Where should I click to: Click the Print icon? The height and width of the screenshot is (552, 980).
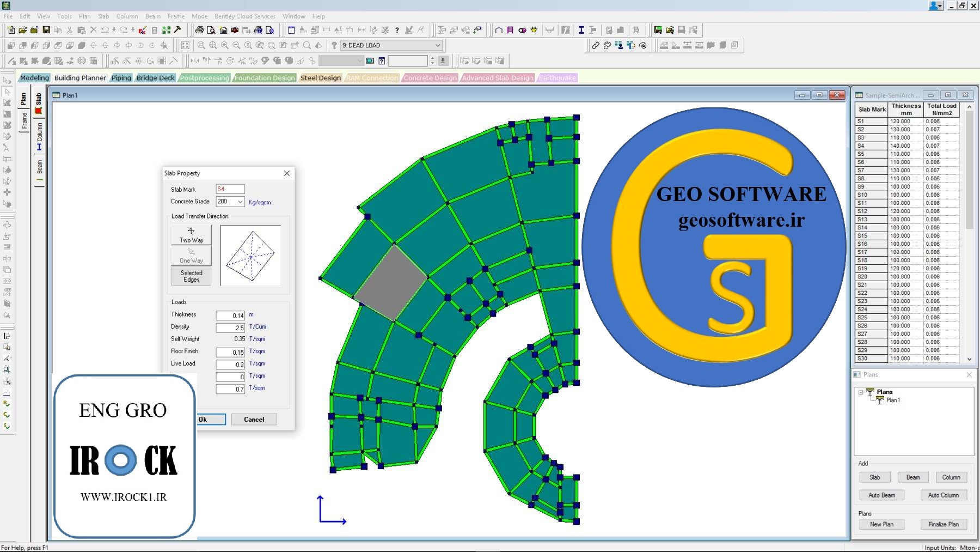pyautogui.click(x=200, y=30)
